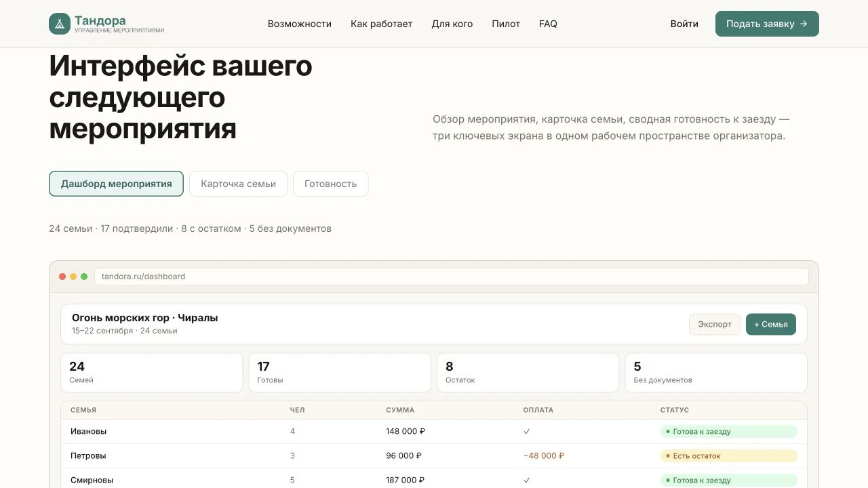The image size is (868, 488).
Task: Click the 187 000 ₽ amount
Action: click(406, 480)
